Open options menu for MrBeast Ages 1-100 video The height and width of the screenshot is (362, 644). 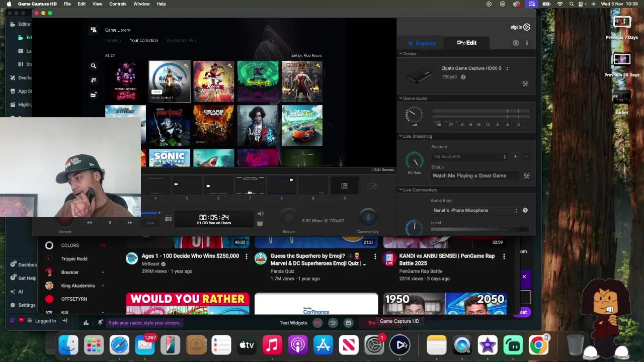tap(246, 256)
